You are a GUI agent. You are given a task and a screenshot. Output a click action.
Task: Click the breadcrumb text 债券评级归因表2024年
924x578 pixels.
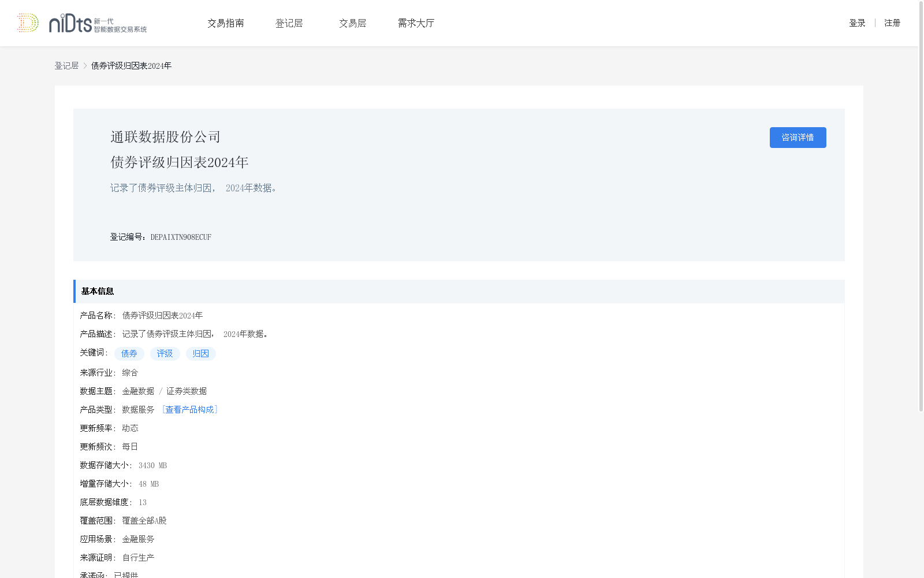131,66
